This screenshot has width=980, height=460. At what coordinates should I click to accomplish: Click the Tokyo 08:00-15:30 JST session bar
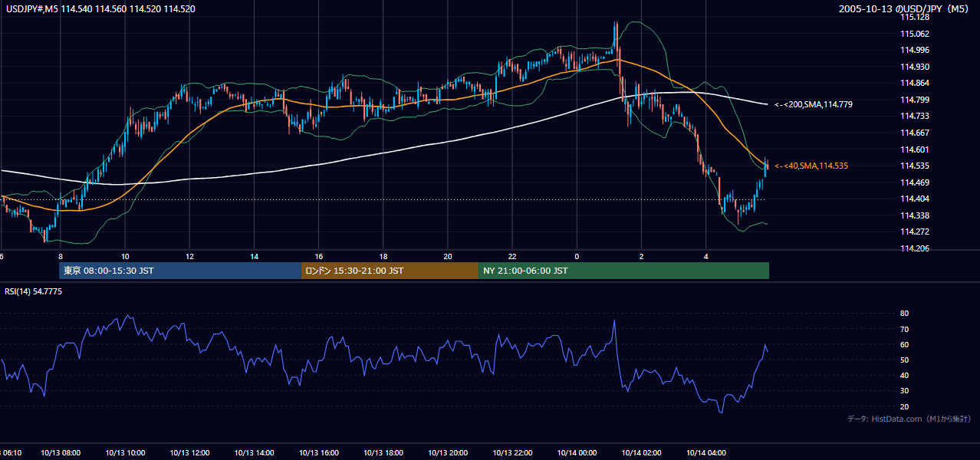click(180, 271)
